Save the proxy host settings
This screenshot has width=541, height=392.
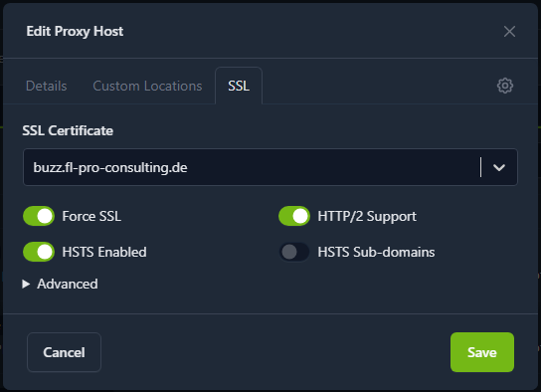tap(482, 352)
